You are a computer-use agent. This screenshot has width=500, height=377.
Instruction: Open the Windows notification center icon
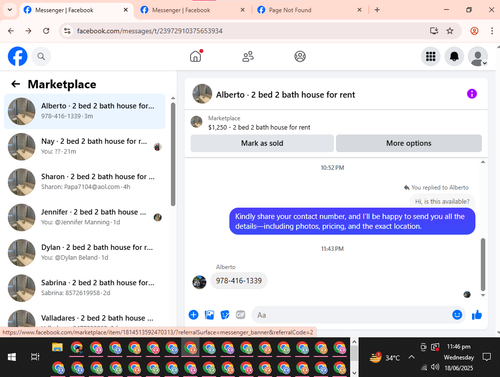pos(486,357)
